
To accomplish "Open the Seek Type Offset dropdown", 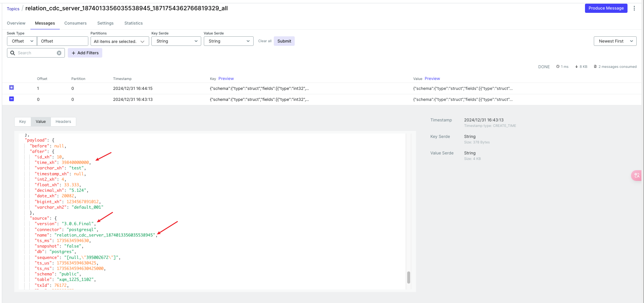I will (22, 41).
